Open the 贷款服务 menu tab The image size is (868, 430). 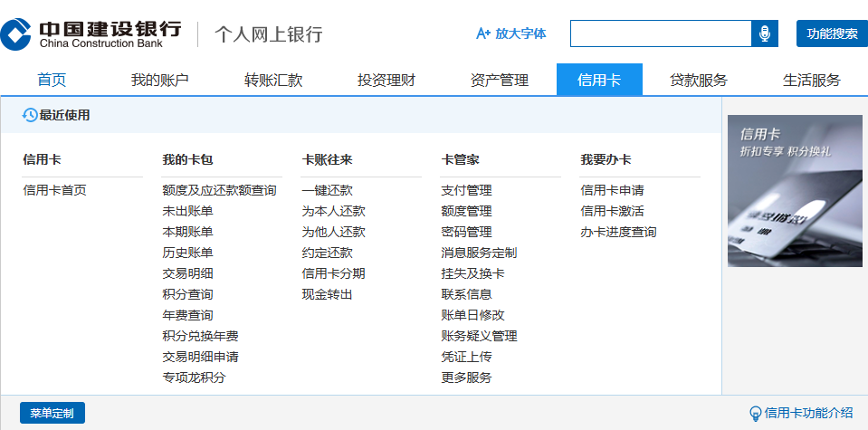pos(698,80)
